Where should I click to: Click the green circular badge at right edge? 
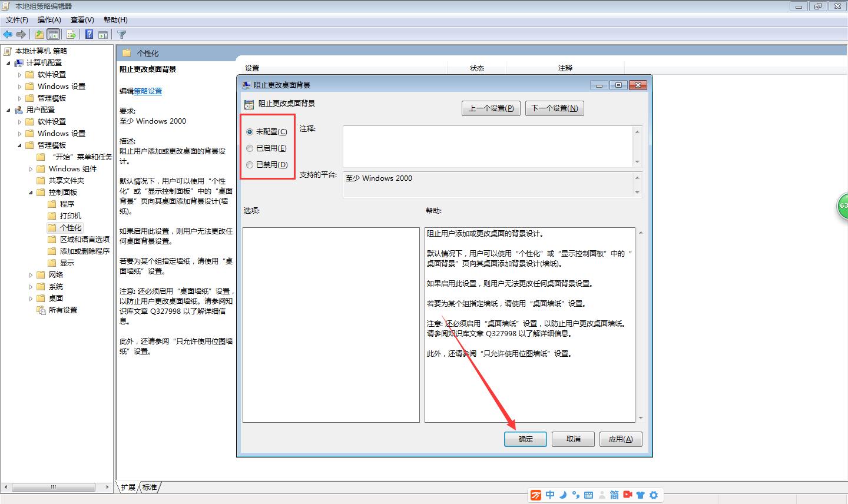tap(843, 206)
